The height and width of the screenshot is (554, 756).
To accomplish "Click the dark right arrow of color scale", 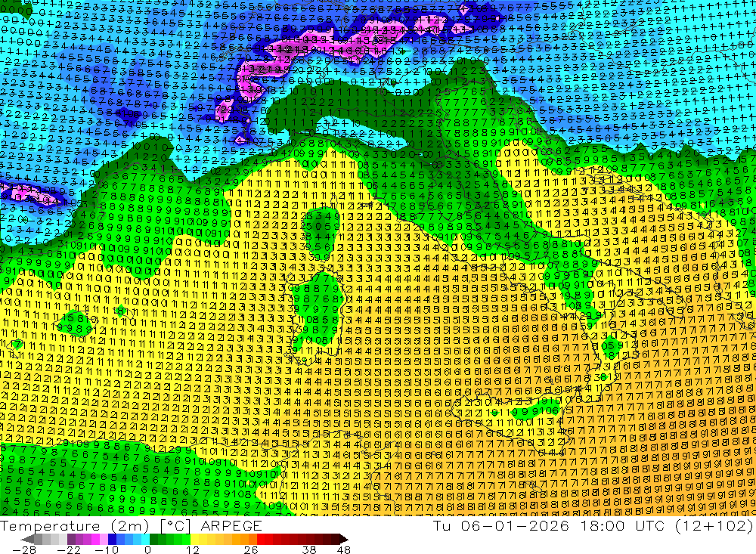I will click(x=344, y=539).
